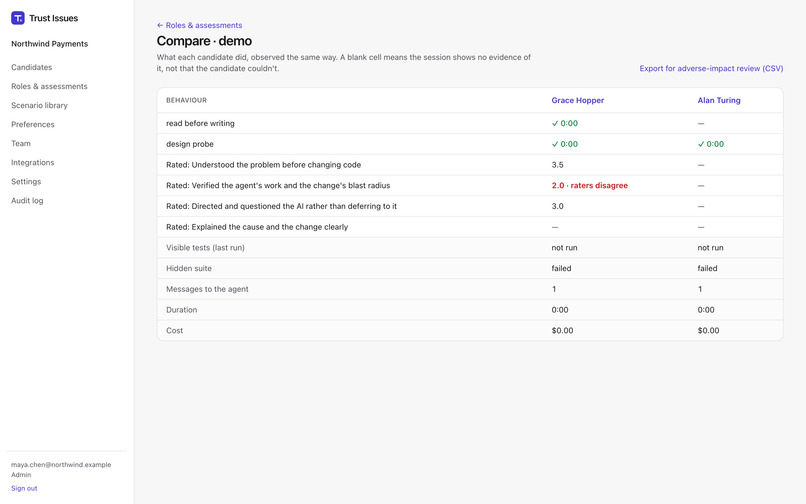Image resolution: width=806 pixels, height=504 pixels.
Task: View the Audit log
Action: click(x=27, y=201)
